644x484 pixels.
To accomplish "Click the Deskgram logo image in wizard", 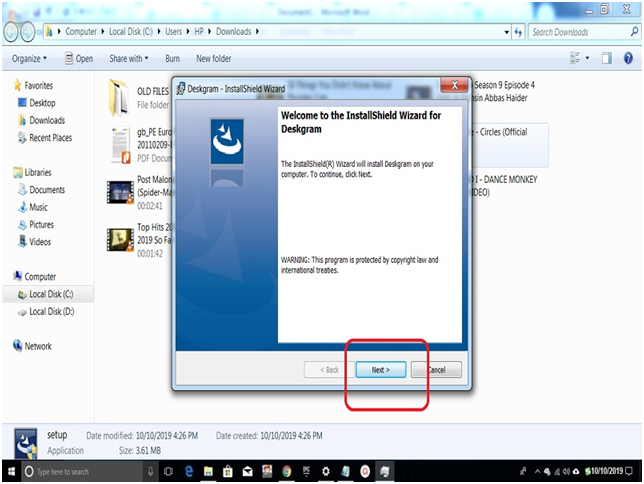I will tap(227, 141).
